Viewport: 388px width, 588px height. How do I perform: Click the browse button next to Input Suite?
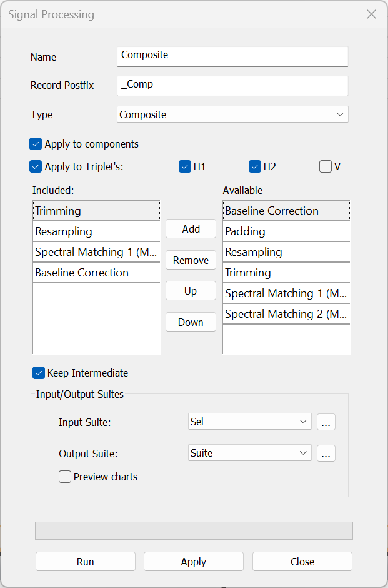coord(326,422)
